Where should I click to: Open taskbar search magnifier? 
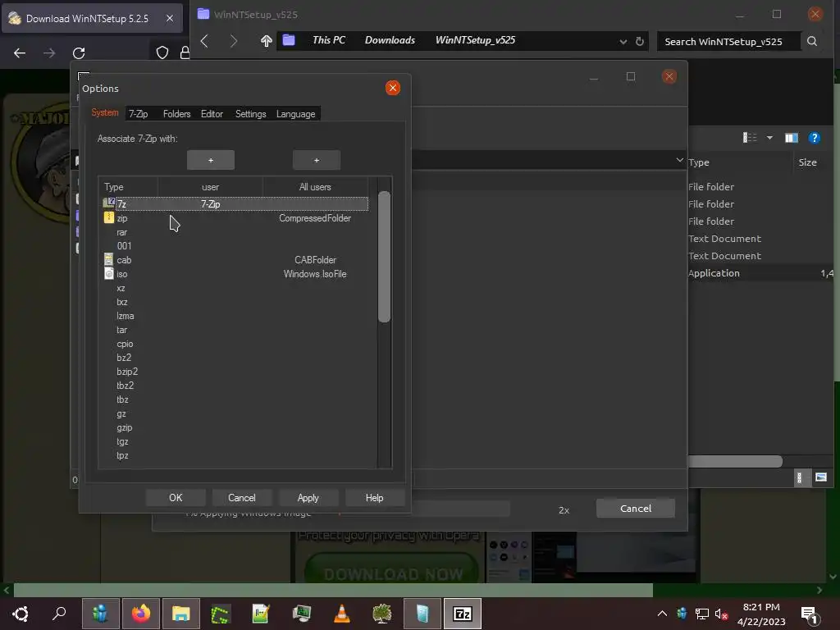(x=59, y=613)
